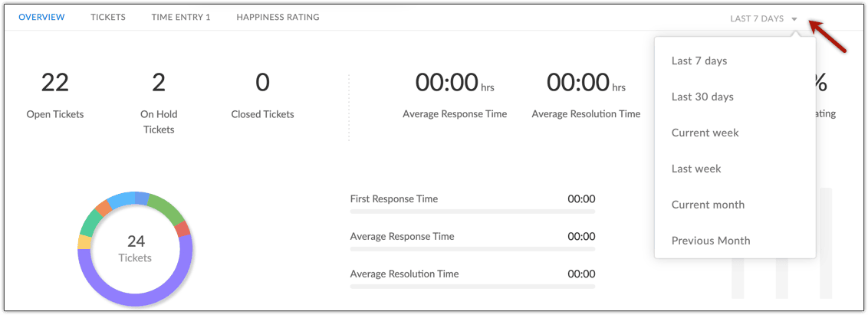Viewport: 868px width, 315px height.
Task: Open the Time Entry 1 tab
Action: (181, 17)
